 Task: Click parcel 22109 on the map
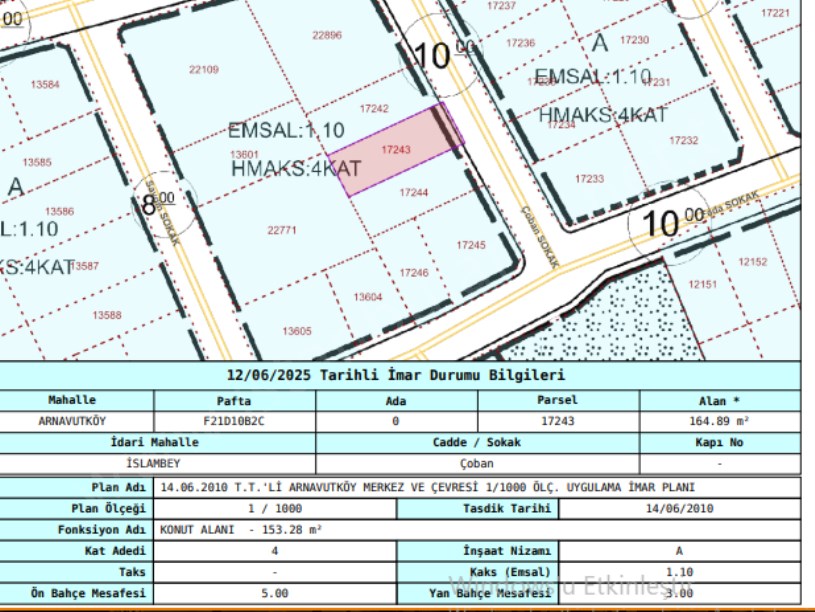click(203, 69)
